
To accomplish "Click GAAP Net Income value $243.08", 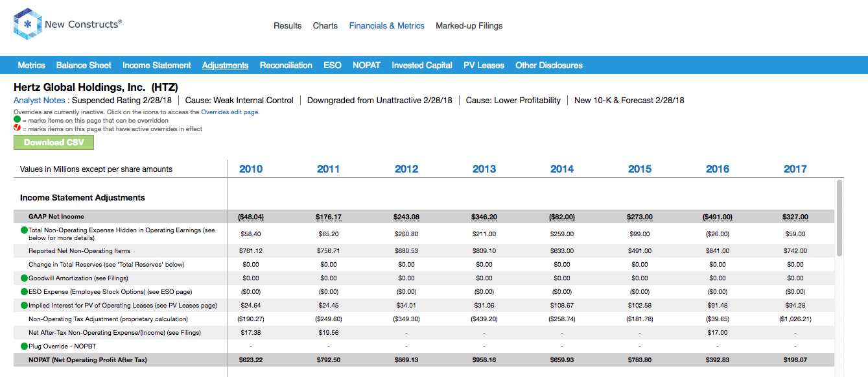I will coord(406,217).
